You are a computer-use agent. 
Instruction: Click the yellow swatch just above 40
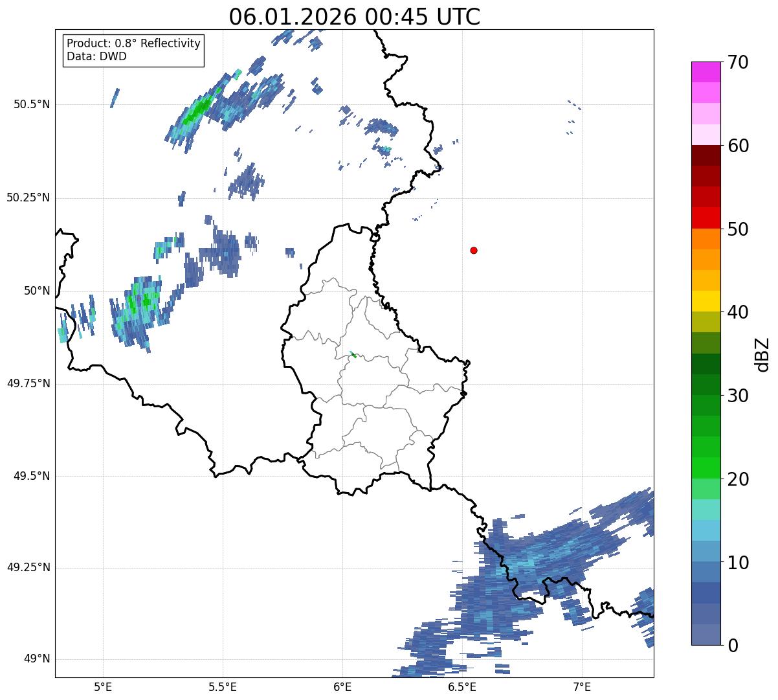click(706, 301)
